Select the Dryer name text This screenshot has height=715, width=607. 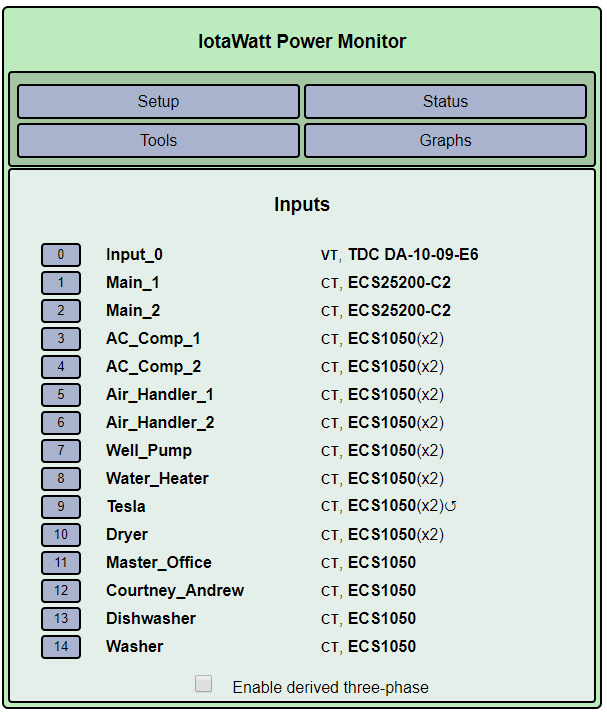127,534
